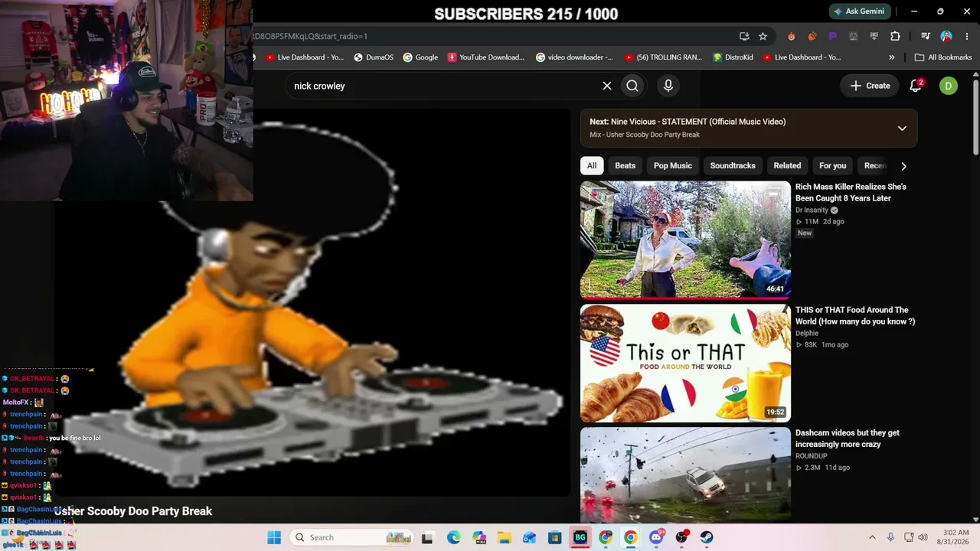Open File Explorer from the taskbar
This screenshot has height=551, width=980.
click(x=505, y=537)
